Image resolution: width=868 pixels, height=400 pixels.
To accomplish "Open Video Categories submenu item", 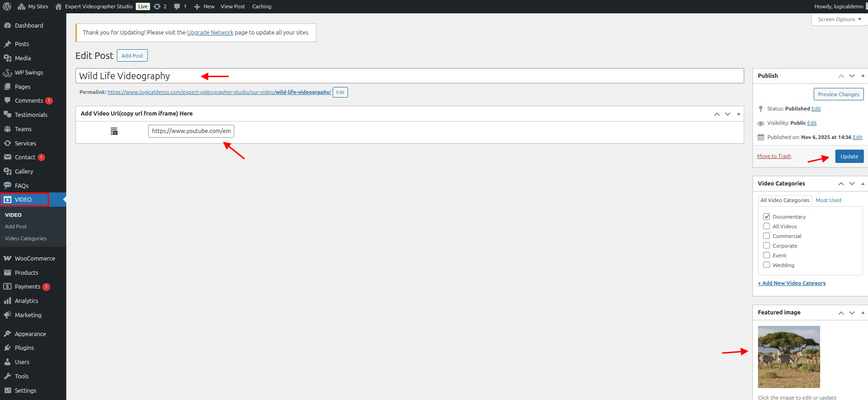I will coord(26,238).
